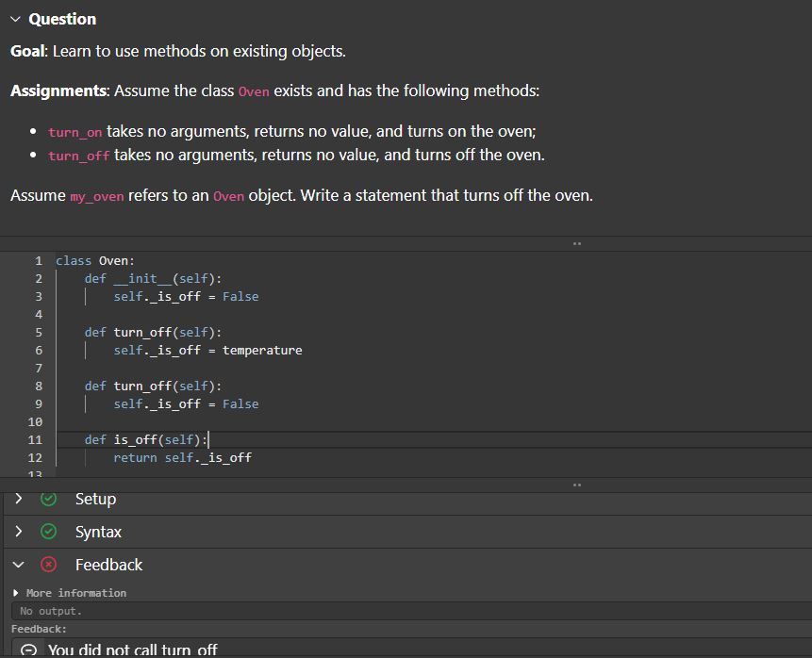Click line number 11 in the editor gutter

pos(35,439)
